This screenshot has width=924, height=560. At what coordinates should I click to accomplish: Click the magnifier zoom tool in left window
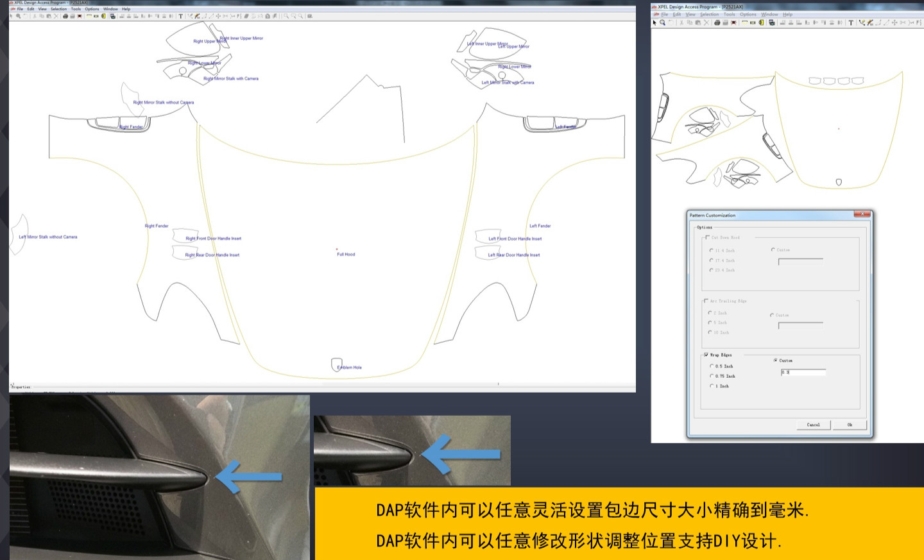pos(18,16)
